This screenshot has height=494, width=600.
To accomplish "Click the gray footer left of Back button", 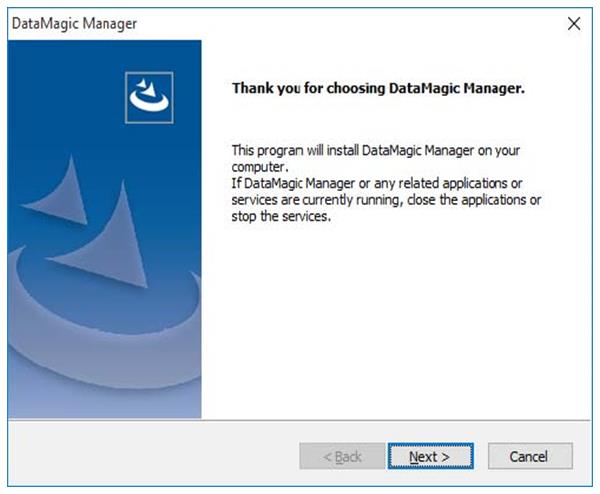I will click(150, 456).
